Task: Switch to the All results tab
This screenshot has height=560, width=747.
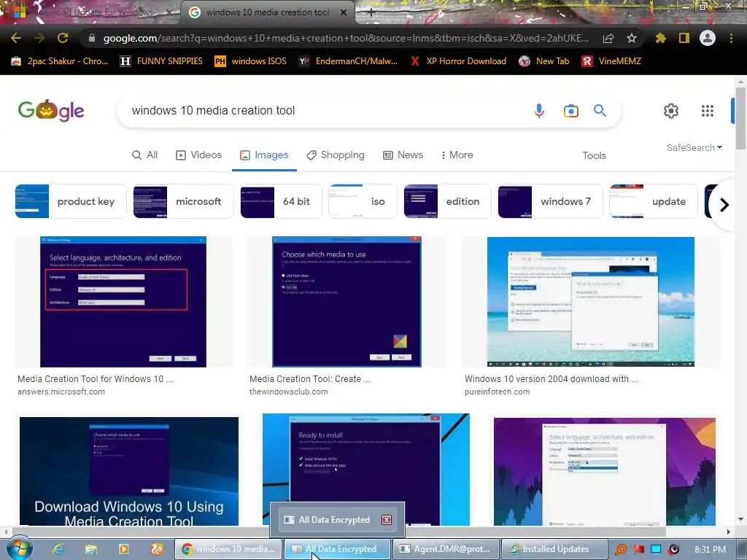Action: (x=145, y=155)
